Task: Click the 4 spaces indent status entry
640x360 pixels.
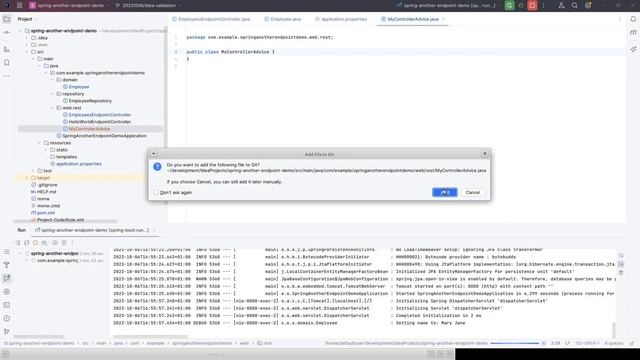Action: click(x=613, y=343)
